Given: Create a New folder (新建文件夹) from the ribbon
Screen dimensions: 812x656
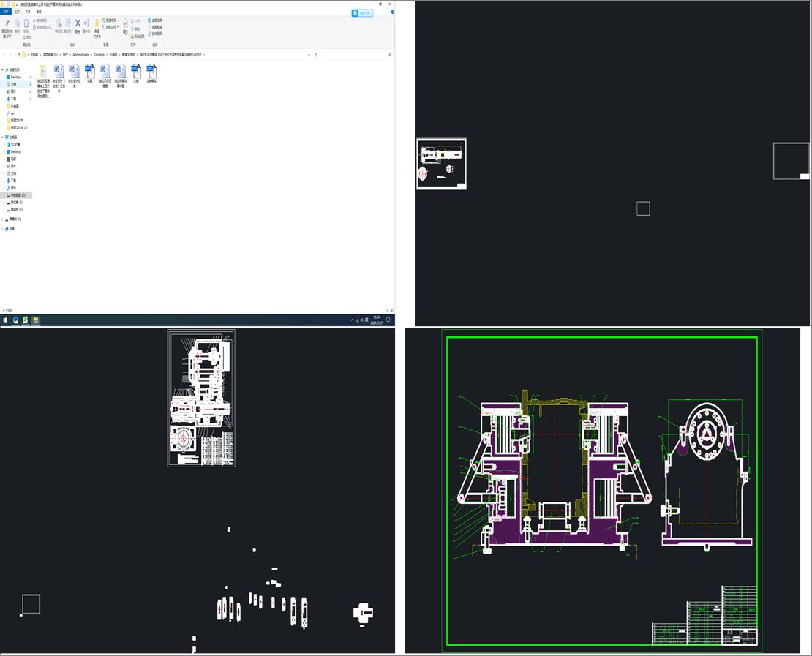Looking at the screenshot, I should tap(97, 29).
